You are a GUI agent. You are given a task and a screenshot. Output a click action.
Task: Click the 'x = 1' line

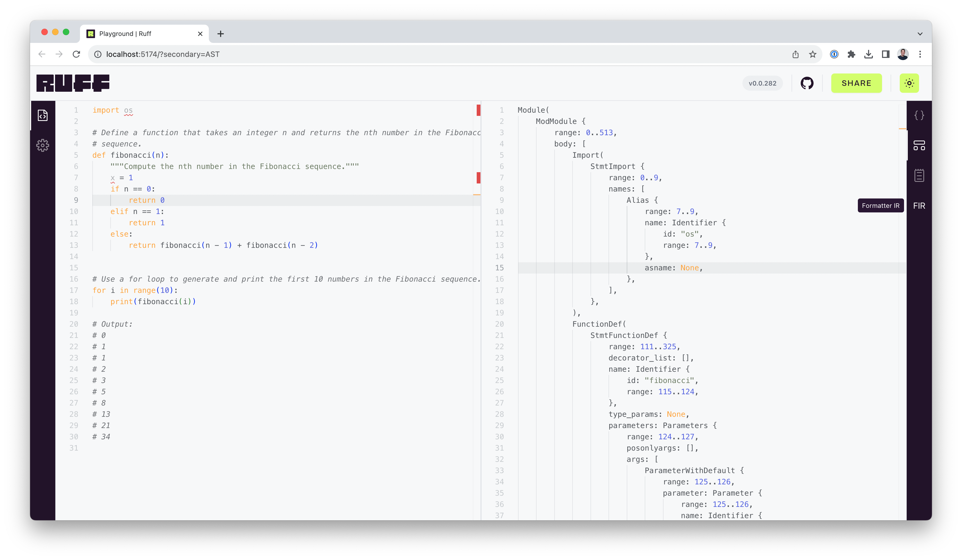pyautogui.click(x=121, y=178)
